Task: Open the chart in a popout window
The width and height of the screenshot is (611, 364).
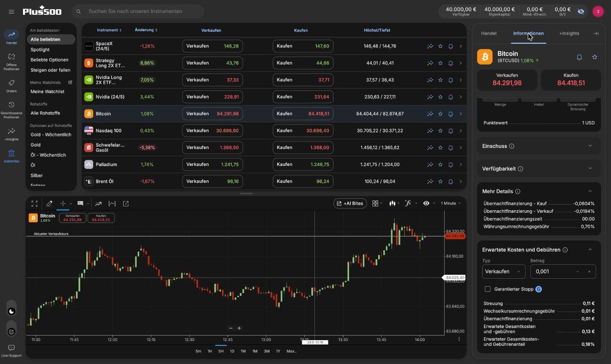Action: tap(126, 204)
